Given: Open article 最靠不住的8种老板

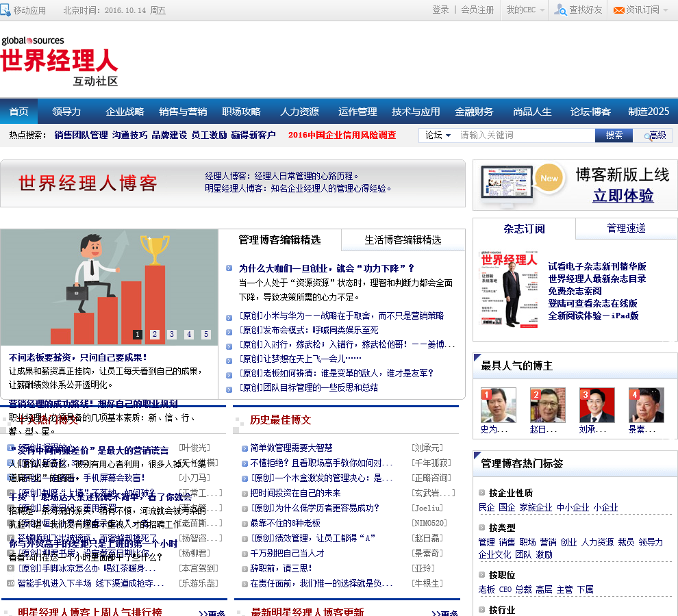Looking at the screenshot, I should [x=286, y=523].
